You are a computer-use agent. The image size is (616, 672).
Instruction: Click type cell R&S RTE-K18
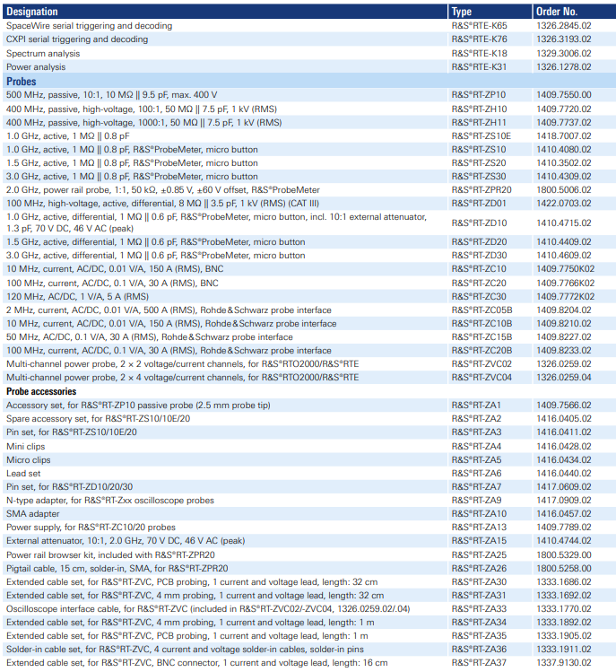tap(479, 54)
